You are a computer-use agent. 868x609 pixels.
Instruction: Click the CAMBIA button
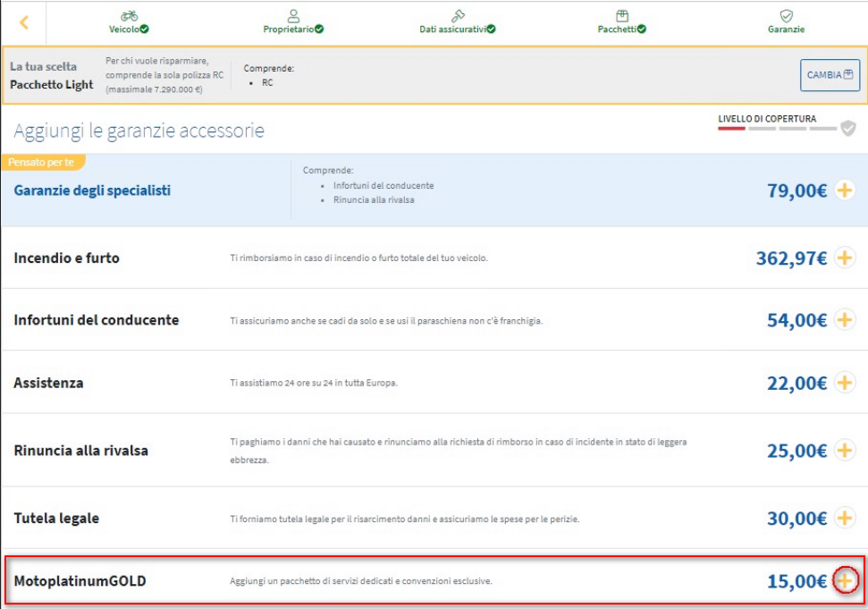click(x=830, y=75)
